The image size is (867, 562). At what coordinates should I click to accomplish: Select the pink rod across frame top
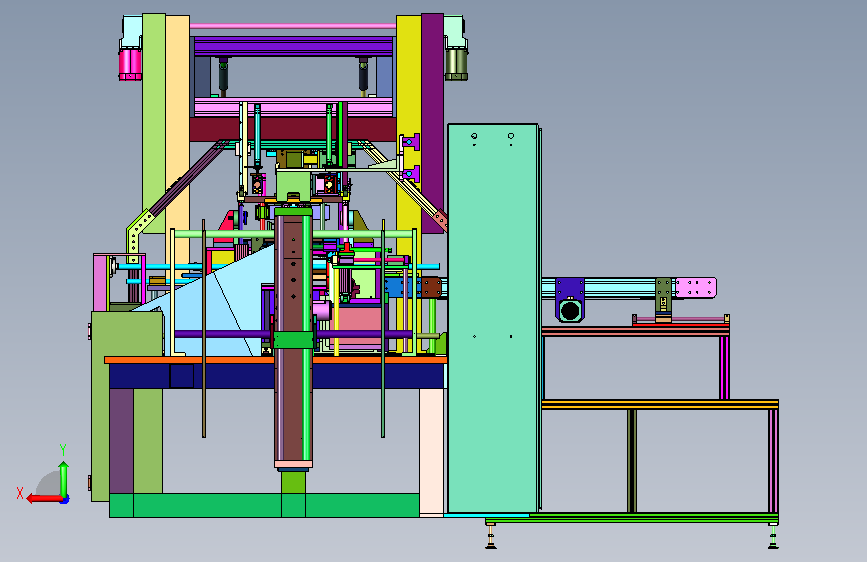pos(293,26)
